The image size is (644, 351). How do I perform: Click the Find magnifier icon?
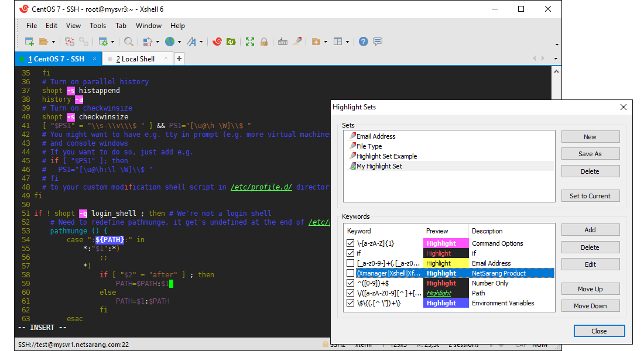coord(129,42)
